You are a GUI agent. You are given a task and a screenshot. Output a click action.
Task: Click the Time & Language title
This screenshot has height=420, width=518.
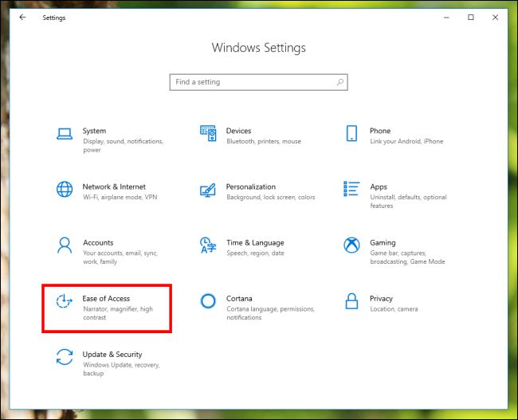click(255, 243)
